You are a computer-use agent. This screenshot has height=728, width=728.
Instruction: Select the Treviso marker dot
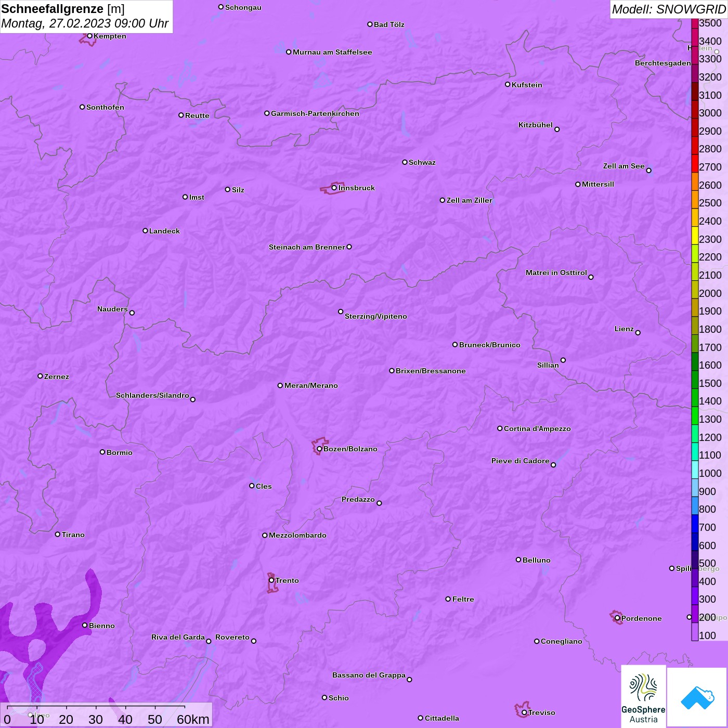(x=524, y=712)
